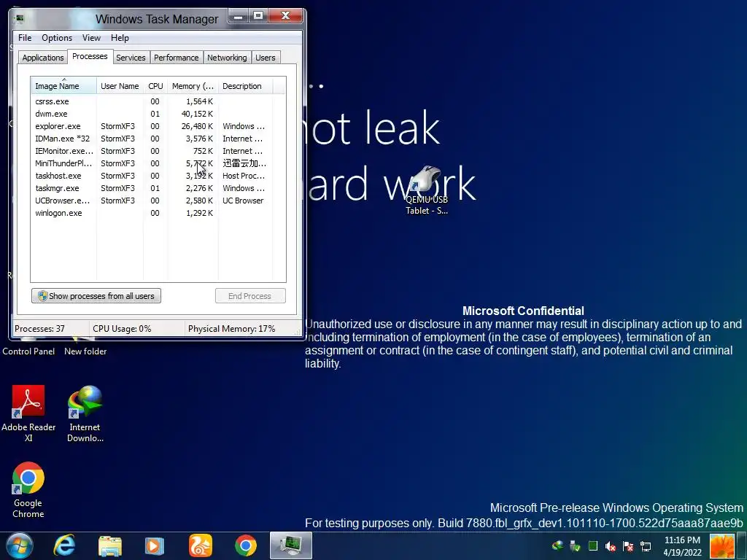Click the green square tray icon
This screenshot has height=560, width=747.
pos(593,545)
